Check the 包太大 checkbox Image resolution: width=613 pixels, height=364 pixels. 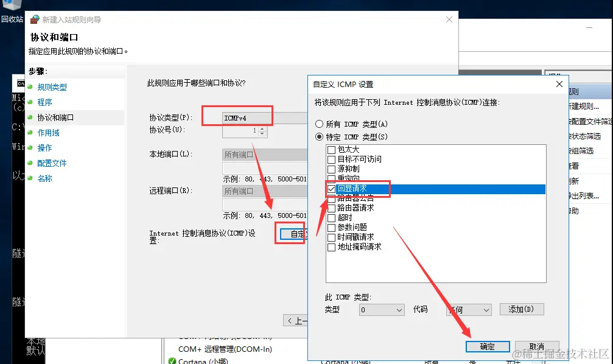click(331, 150)
